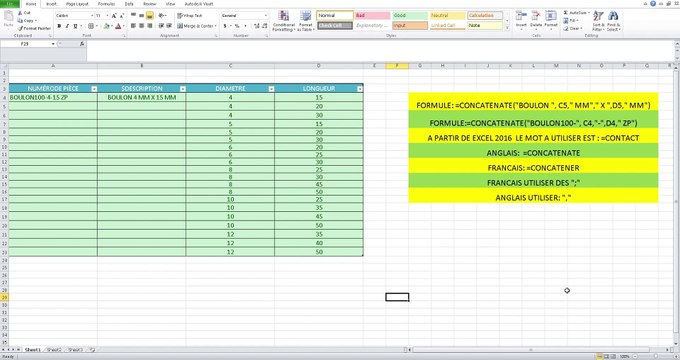Click the Borders grid icon
The height and width of the screenshot is (360, 680).
pyautogui.click(x=91, y=26)
